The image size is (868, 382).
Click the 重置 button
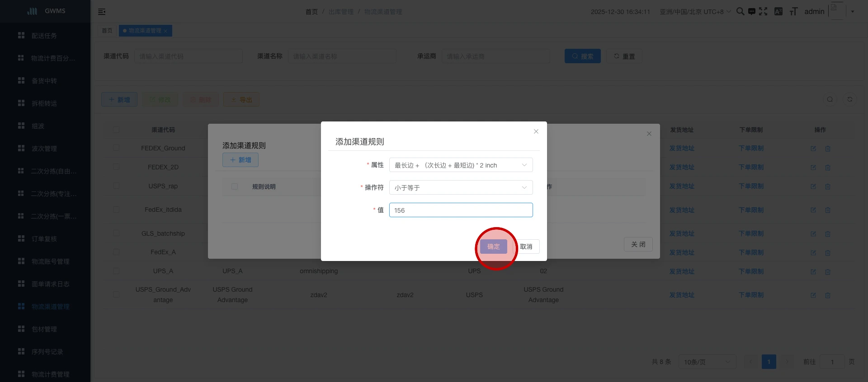624,56
